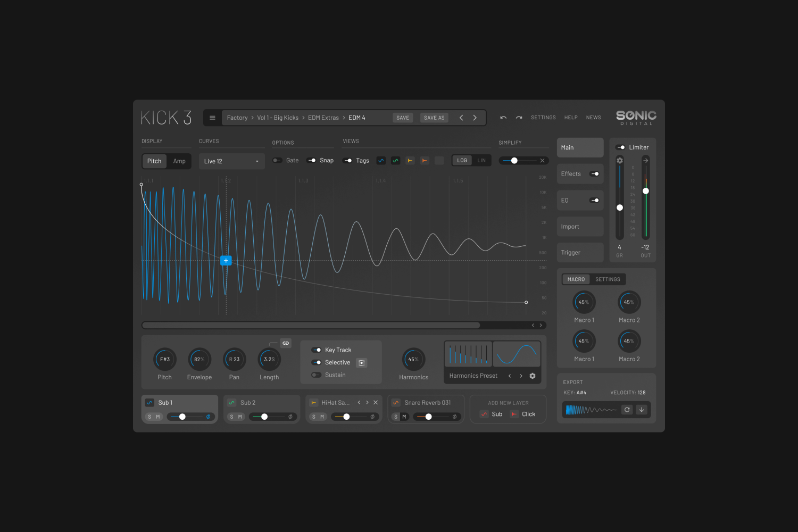The image size is (798, 532).
Task: Download the exported kick sample
Action: click(642, 410)
